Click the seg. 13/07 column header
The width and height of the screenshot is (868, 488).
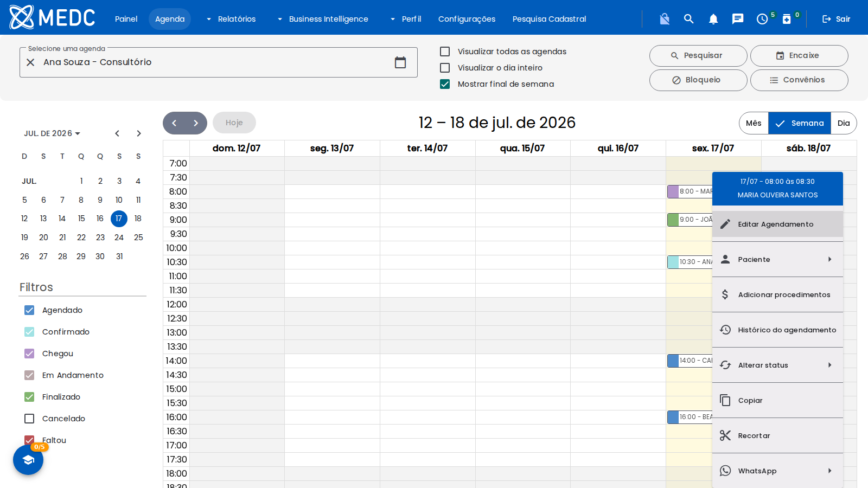[332, 148]
